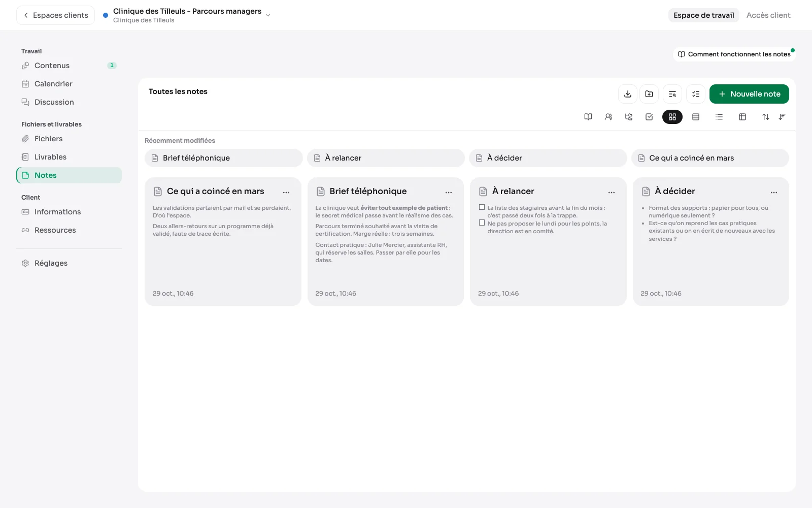Open the search-in-notes icon button
Image resolution: width=812 pixels, height=508 pixels.
672,94
